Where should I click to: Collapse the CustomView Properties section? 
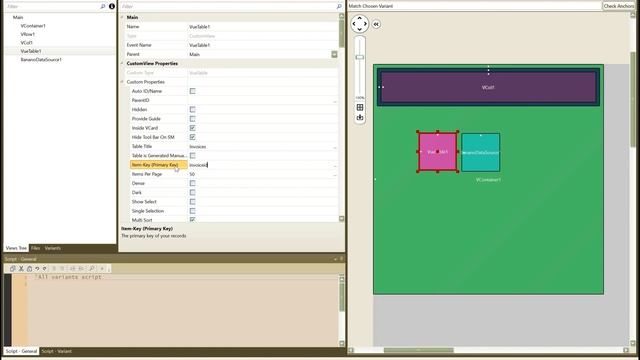[122, 63]
